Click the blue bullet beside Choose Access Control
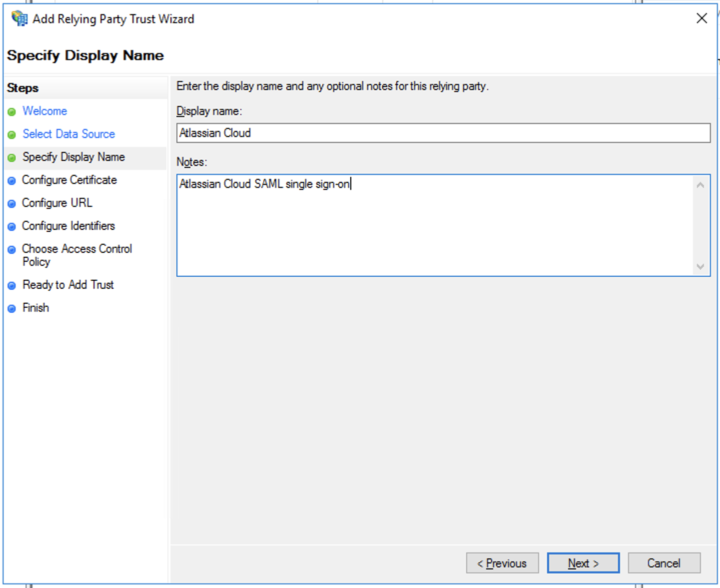This screenshot has width=720, height=588. pos(11,250)
